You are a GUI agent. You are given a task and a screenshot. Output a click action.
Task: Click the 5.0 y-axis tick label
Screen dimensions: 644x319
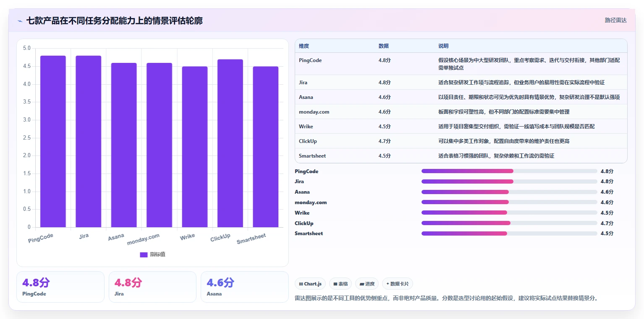pos(26,48)
